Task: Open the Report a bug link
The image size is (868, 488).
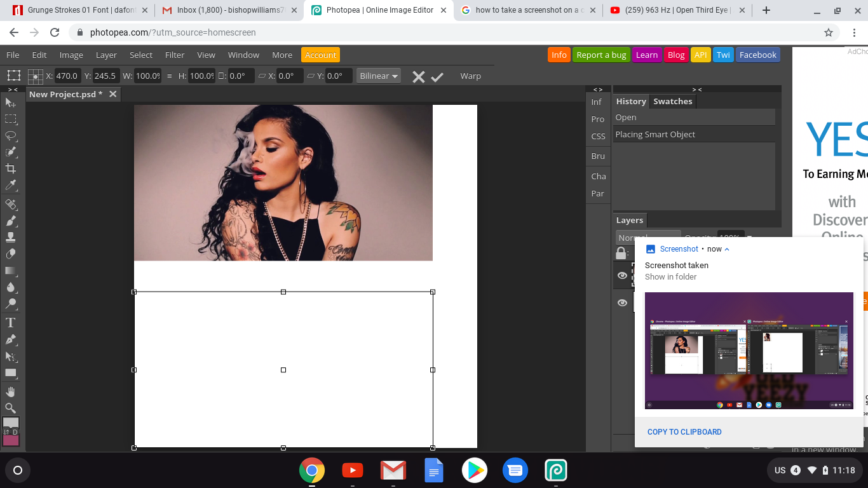Action: click(x=601, y=55)
